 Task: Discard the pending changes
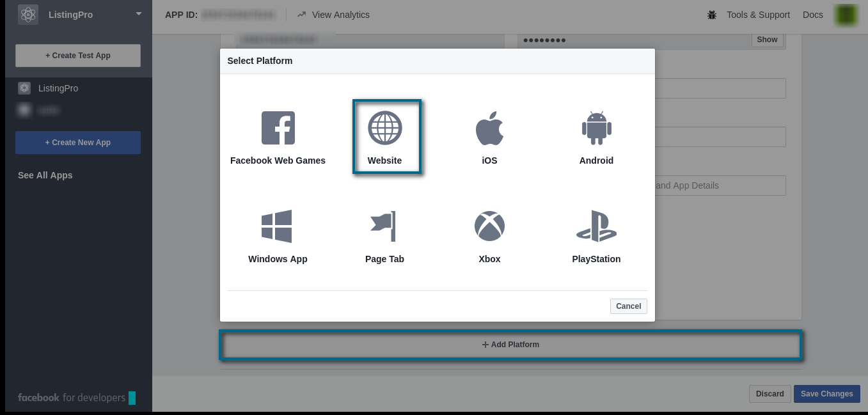pos(770,394)
